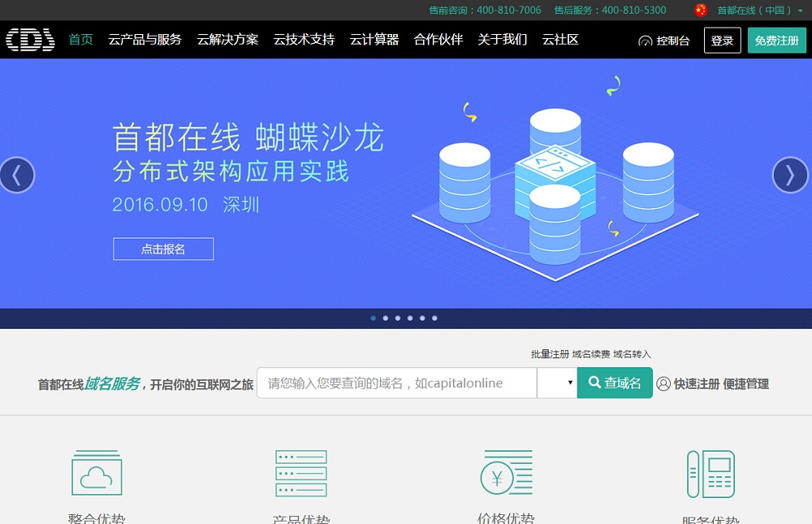Click the 控制台 link text
The image size is (812, 524).
672,41
